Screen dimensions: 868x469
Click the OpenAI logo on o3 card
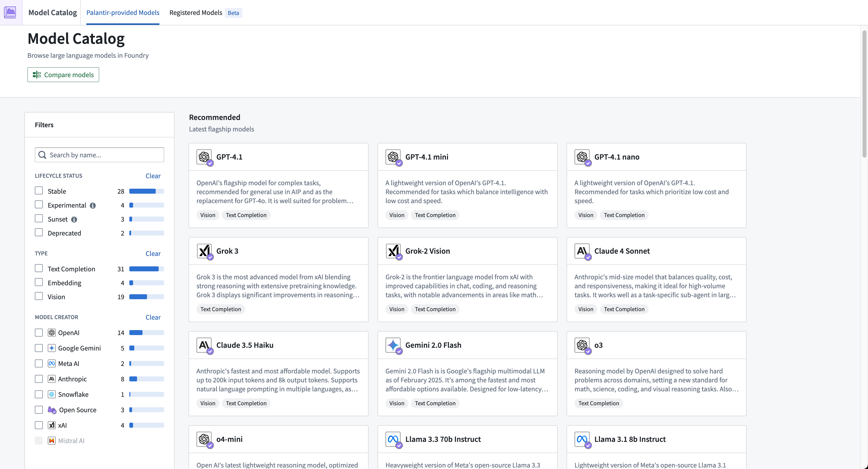pos(582,345)
